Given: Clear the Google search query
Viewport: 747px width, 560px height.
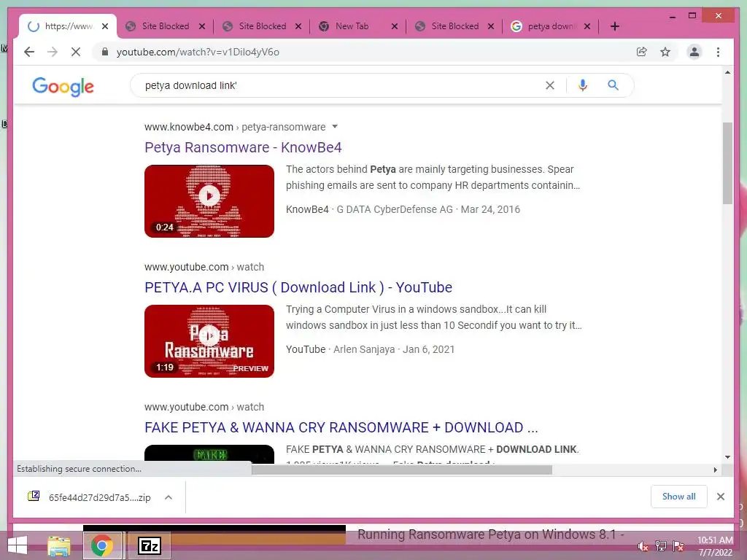Looking at the screenshot, I should tap(550, 85).
